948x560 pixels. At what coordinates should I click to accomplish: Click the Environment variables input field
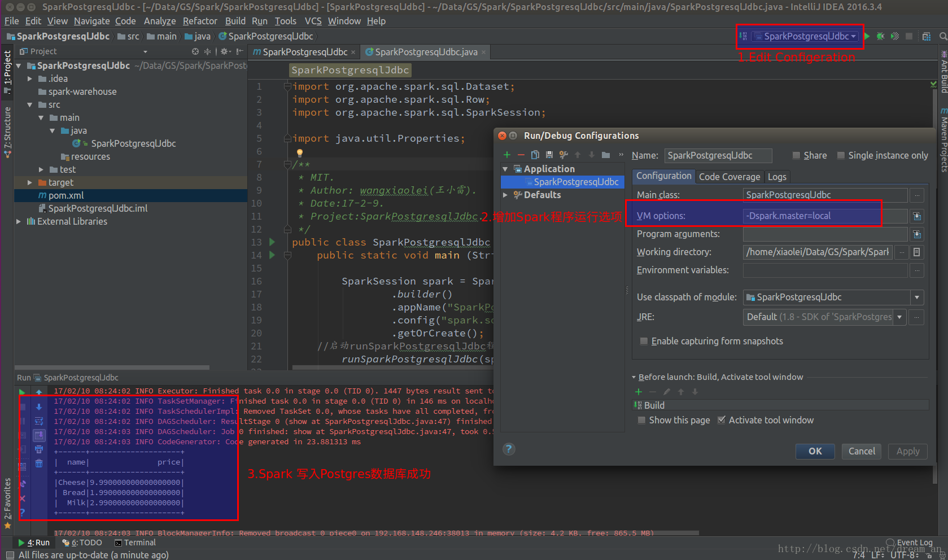pos(825,270)
